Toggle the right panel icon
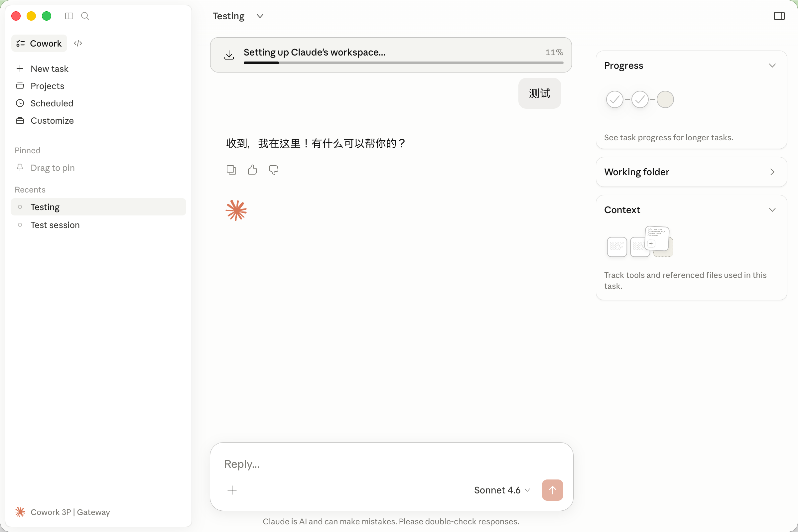 tap(779, 16)
